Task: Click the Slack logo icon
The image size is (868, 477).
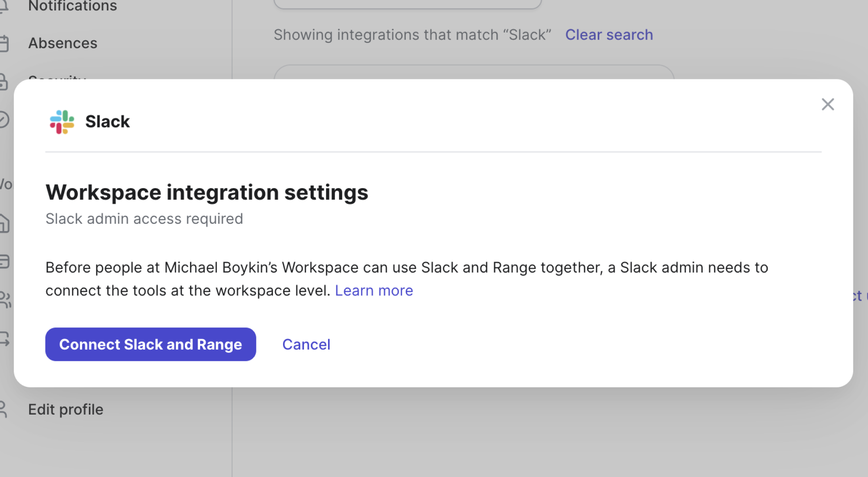Action: [x=62, y=122]
